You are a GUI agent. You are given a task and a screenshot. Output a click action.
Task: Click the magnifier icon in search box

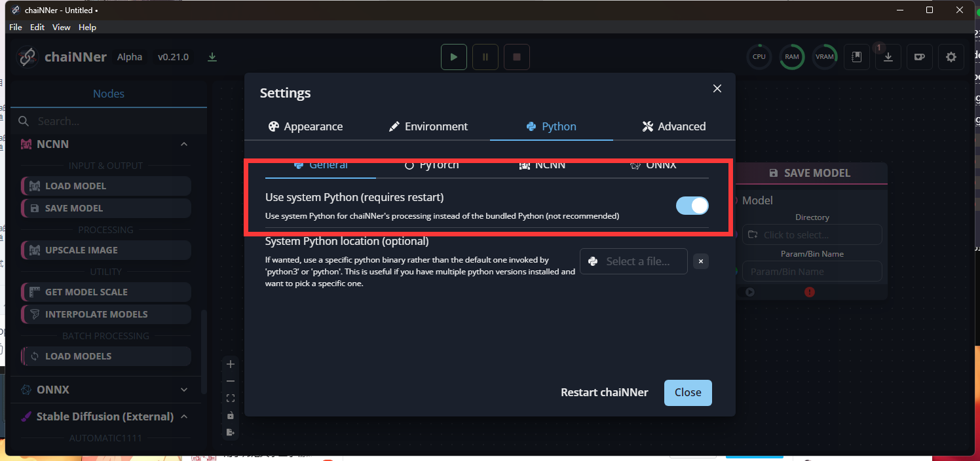coord(24,121)
